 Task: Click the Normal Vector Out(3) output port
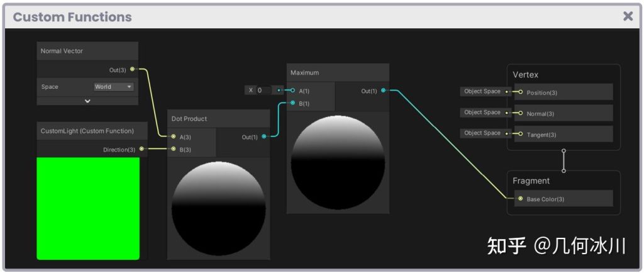pyautogui.click(x=132, y=69)
